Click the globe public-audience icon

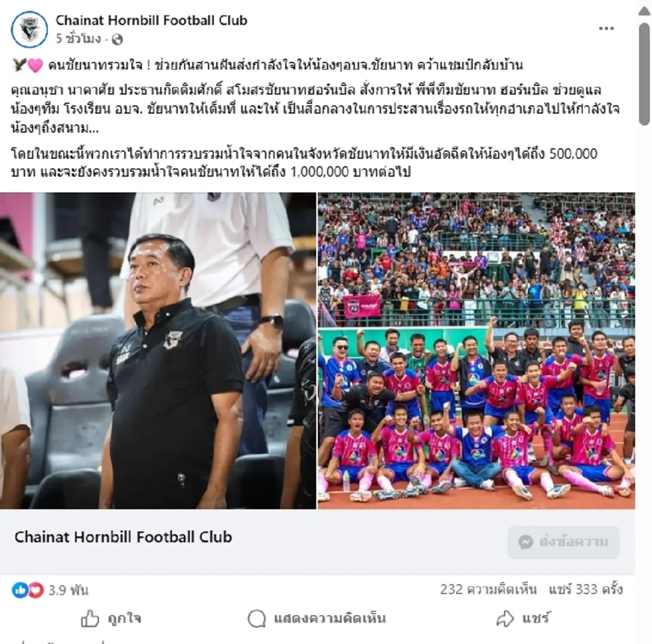(x=117, y=39)
